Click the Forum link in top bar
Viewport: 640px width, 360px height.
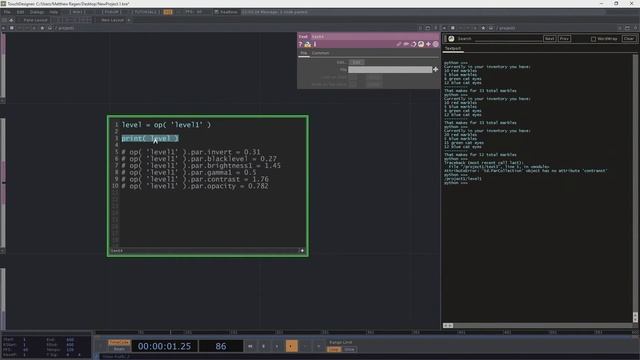111,12
